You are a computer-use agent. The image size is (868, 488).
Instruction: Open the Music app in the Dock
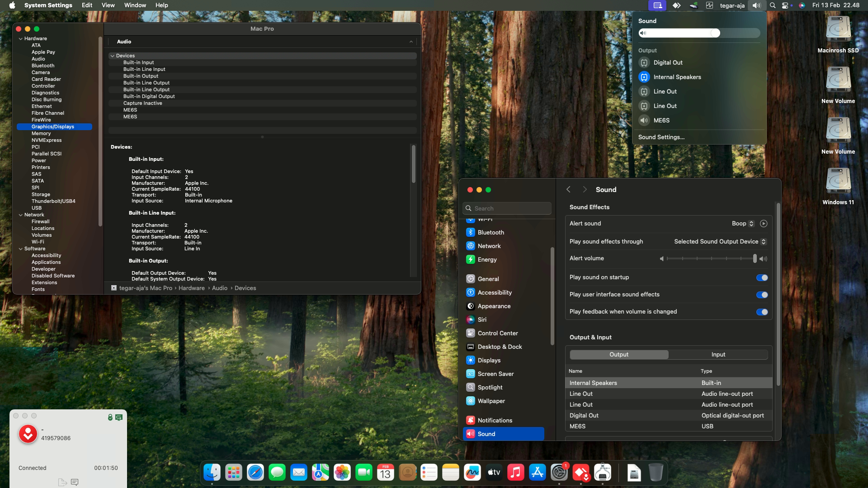[x=516, y=473]
